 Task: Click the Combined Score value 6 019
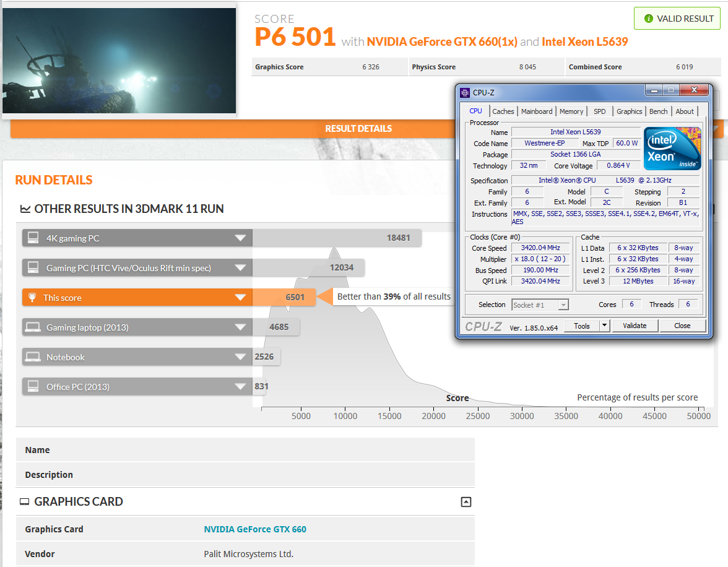pos(685,67)
